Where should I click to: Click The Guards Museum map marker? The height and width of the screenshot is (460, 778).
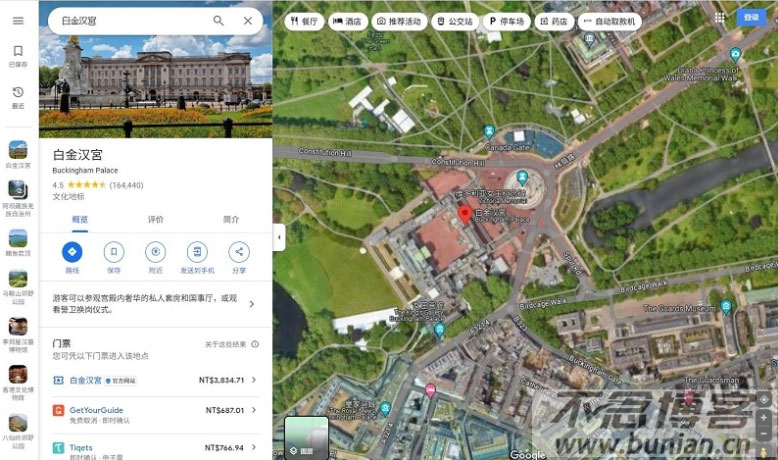click(726, 307)
